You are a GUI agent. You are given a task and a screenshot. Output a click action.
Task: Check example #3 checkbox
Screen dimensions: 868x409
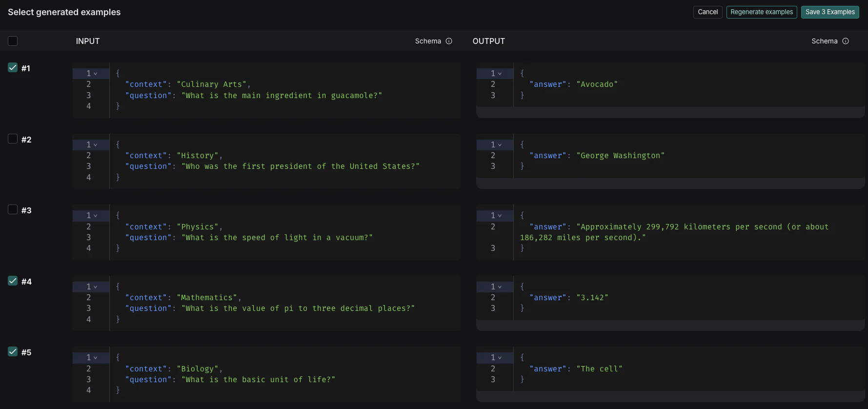[13, 209]
